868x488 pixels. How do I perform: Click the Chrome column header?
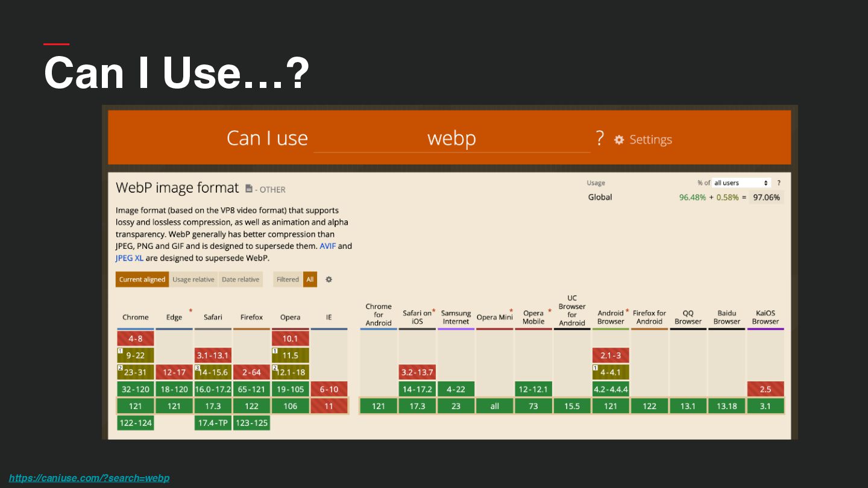(136, 318)
